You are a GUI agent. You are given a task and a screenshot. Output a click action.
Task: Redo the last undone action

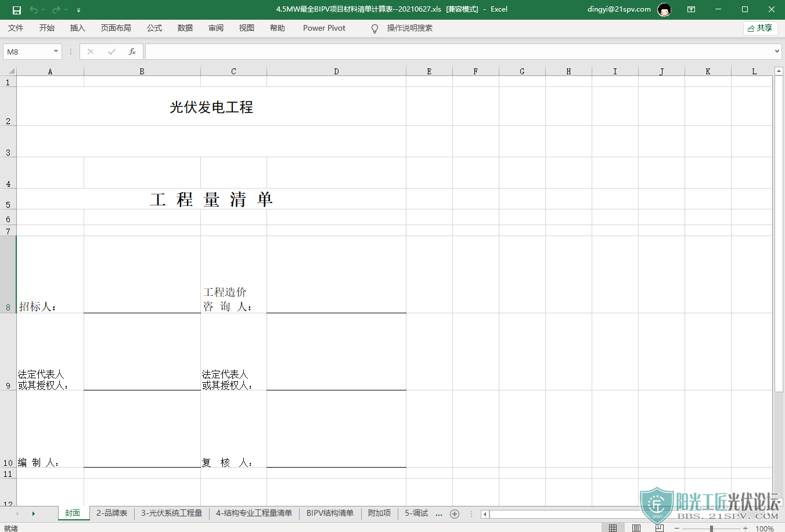[56, 10]
